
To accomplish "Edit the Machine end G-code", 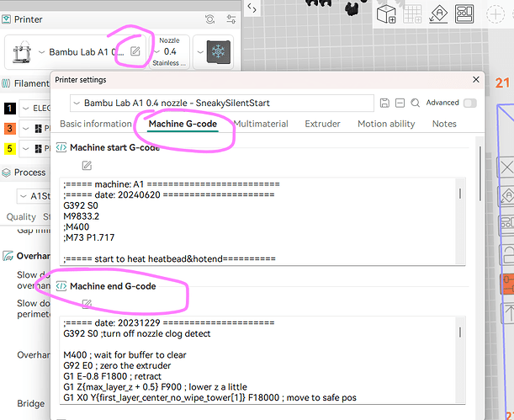I will (x=87, y=304).
